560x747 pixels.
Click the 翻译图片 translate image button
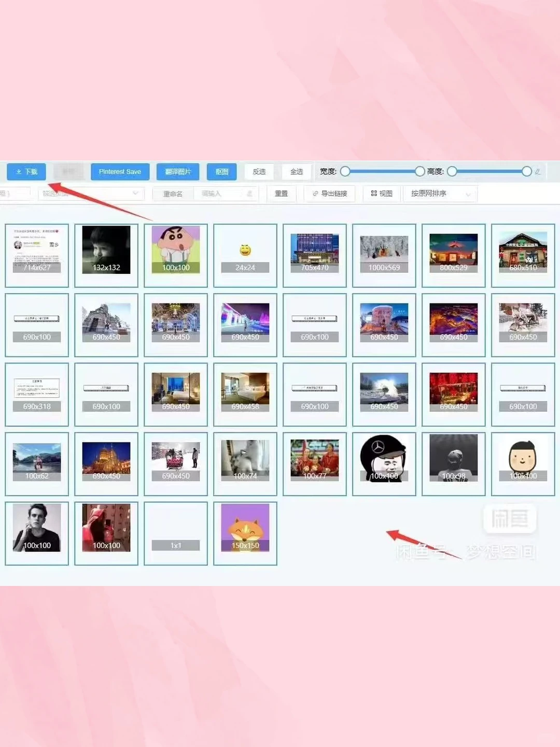click(x=178, y=172)
